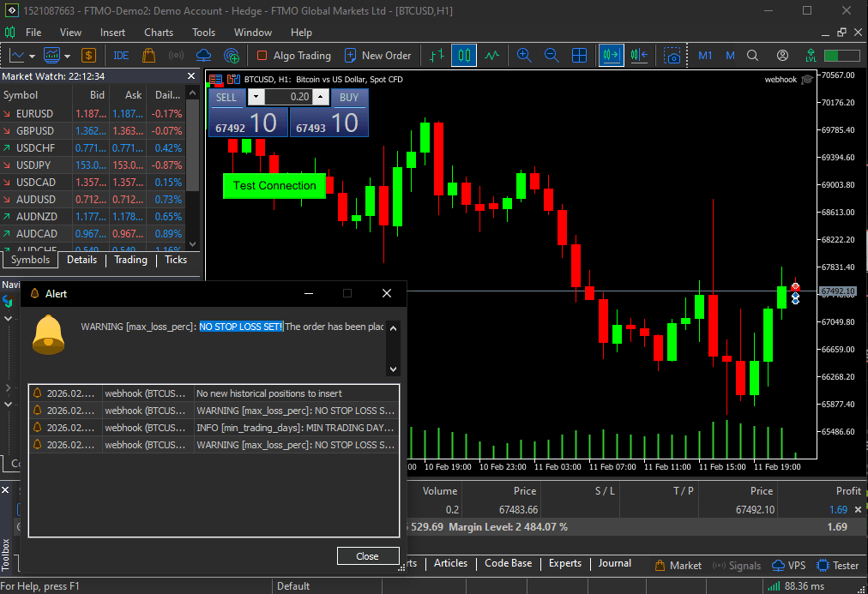868x594 pixels.
Task: Switch chart to candlesticks
Action: 464,56
